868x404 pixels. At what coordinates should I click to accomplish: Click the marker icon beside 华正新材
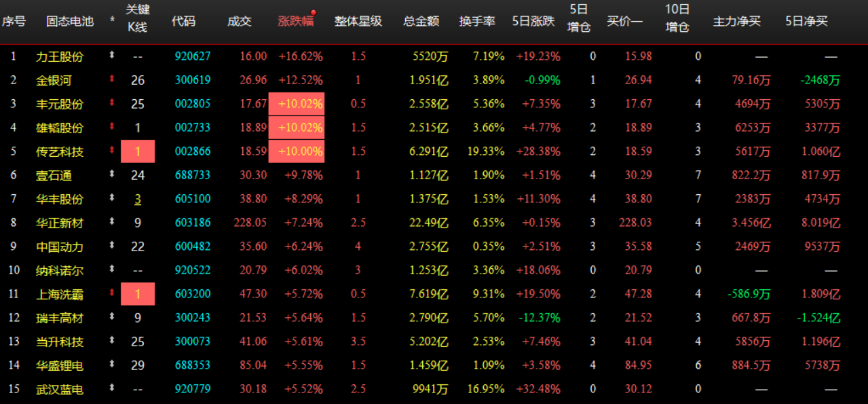[x=112, y=222]
